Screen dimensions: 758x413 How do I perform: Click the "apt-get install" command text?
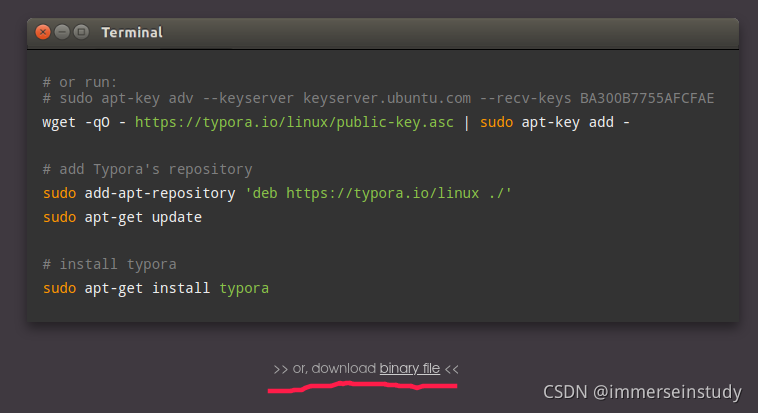point(147,288)
